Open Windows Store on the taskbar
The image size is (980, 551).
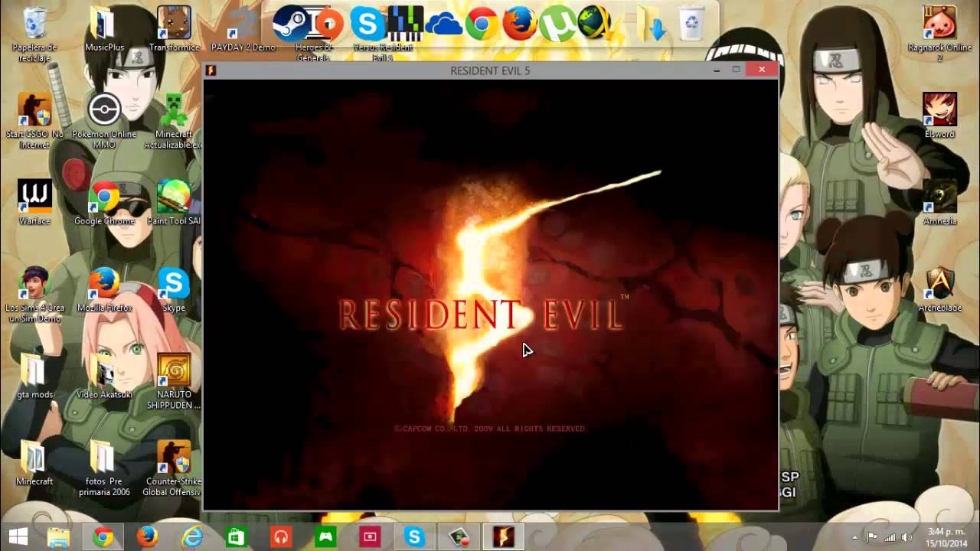(x=237, y=536)
